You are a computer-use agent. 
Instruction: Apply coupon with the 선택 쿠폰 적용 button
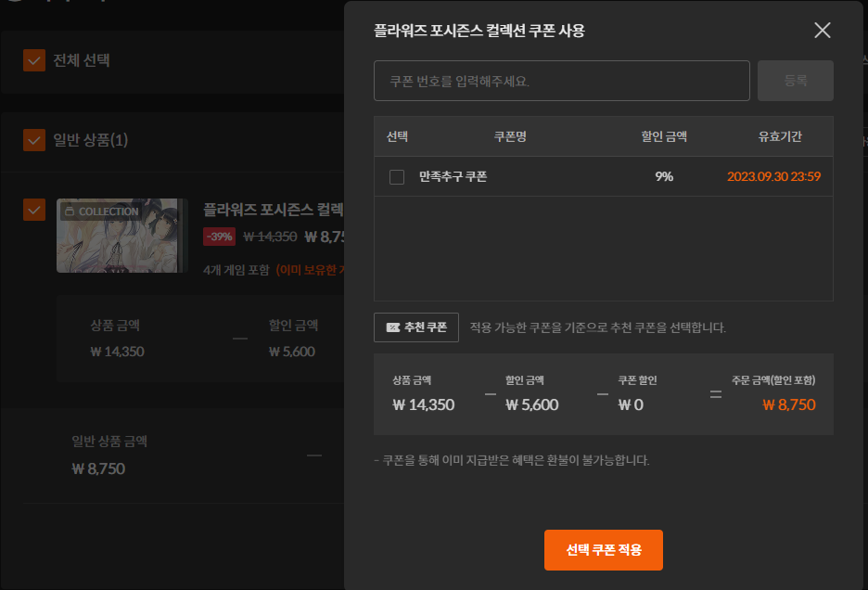604,550
